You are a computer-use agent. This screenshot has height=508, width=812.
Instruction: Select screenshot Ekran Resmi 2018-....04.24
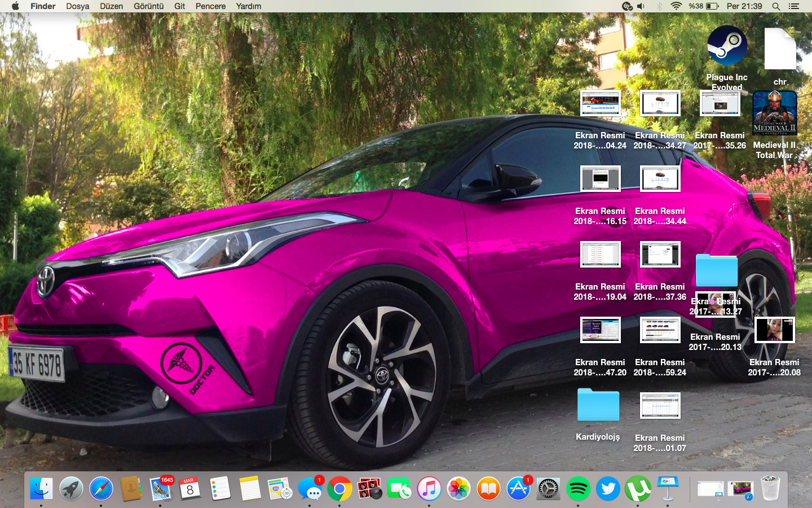[x=601, y=103]
